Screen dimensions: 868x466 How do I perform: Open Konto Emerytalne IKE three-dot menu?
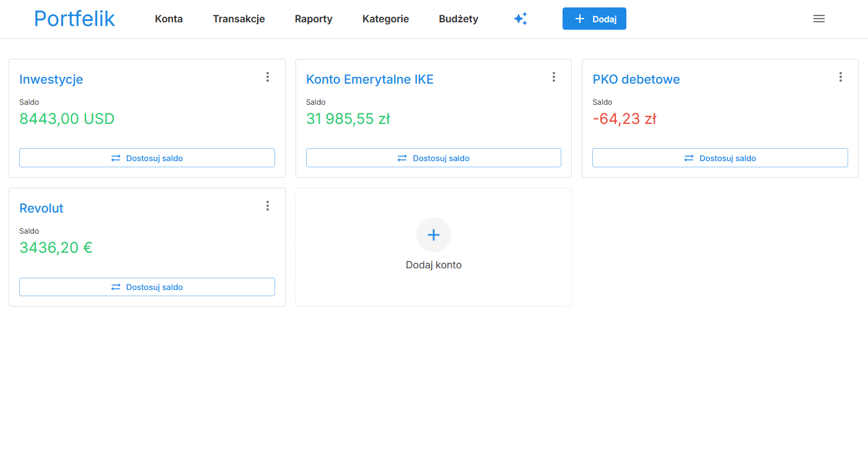pos(554,77)
